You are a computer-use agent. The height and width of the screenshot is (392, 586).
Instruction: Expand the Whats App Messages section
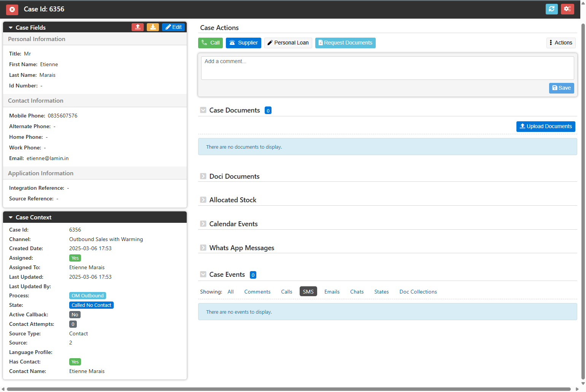(x=203, y=248)
